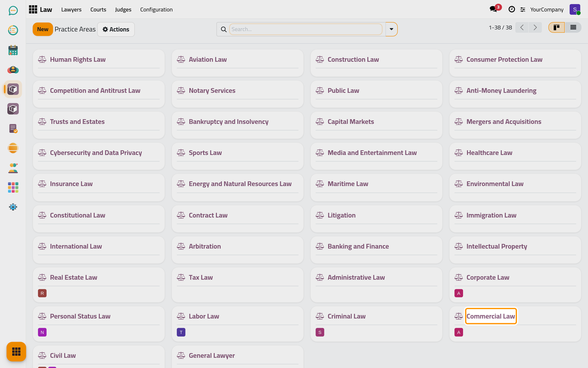Open the Contacts sidebar icon
Image resolution: width=588 pixels, height=368 pixels.
[13, 70]
